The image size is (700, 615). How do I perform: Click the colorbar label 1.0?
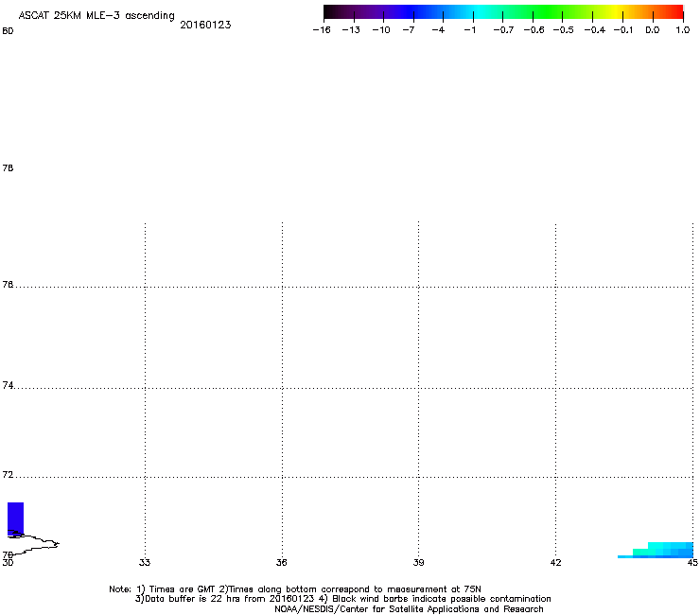click(x=683, y=30)
